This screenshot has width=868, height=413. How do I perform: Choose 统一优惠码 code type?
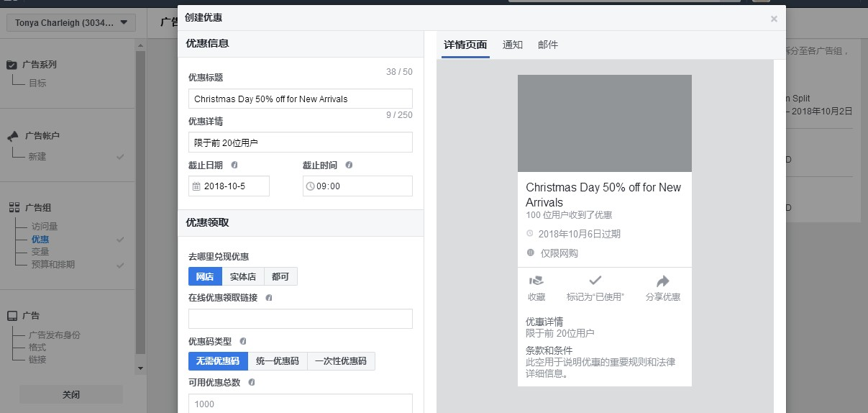[x=277, y=361]
